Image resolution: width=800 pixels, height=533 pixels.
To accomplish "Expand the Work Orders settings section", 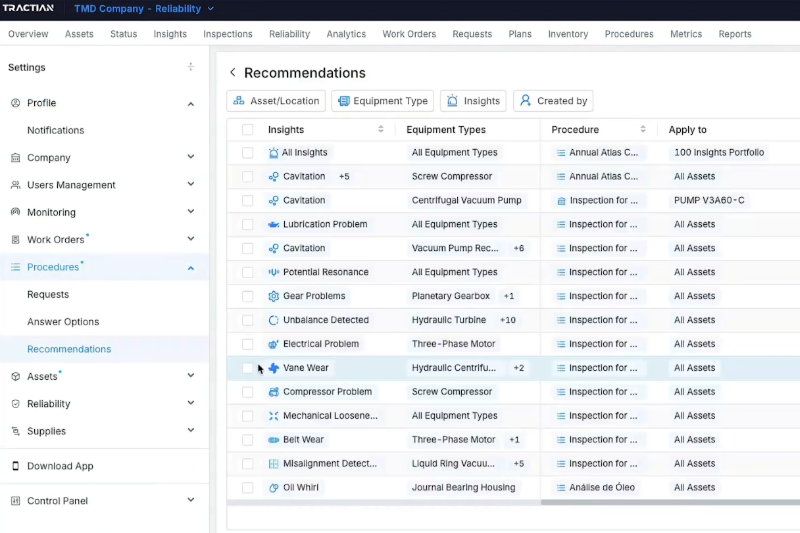I will [x=190, y=240].
